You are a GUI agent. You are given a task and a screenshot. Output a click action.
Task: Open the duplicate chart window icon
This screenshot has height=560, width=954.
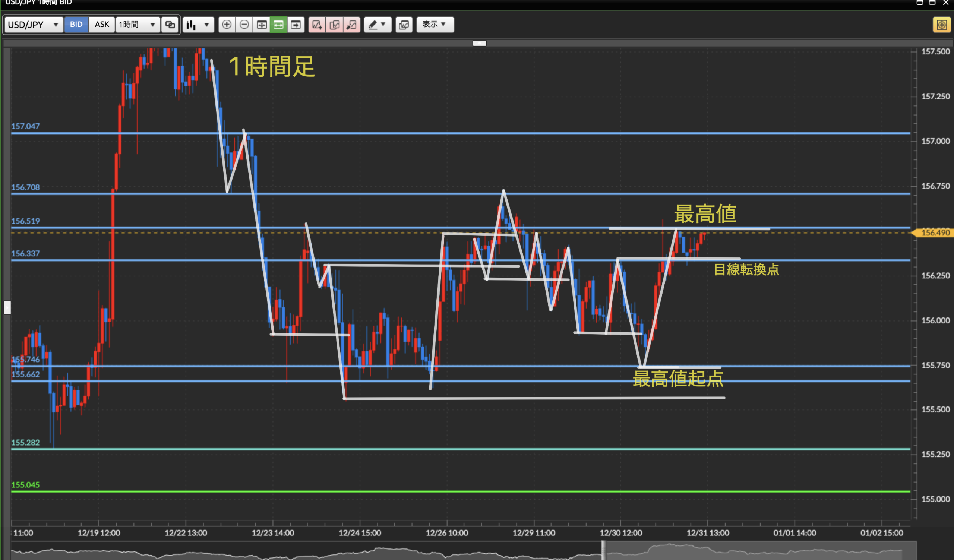coord(404,25)
